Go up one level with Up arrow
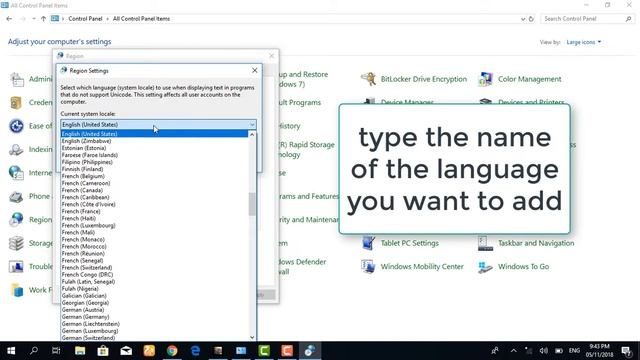The width and height of the screenshot is (640, 360). coord(43,19)
